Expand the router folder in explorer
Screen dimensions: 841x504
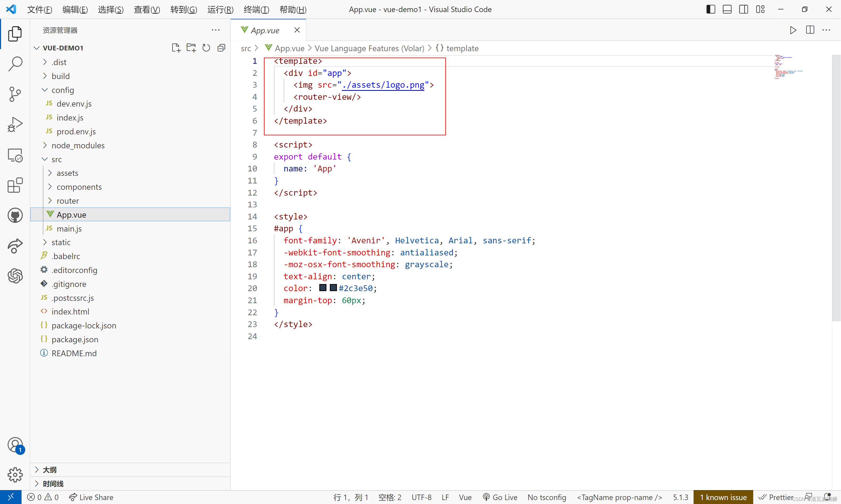click(x=67, y=200)
